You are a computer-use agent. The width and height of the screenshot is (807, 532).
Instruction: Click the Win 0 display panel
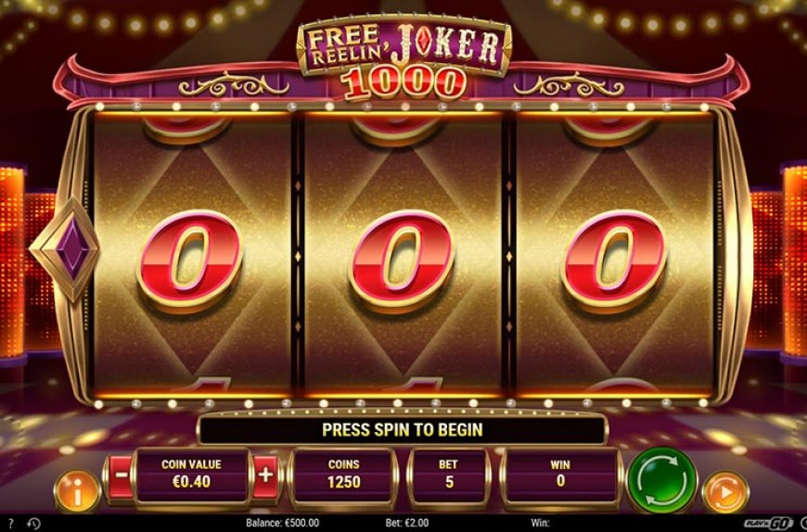tap(560, 475)
